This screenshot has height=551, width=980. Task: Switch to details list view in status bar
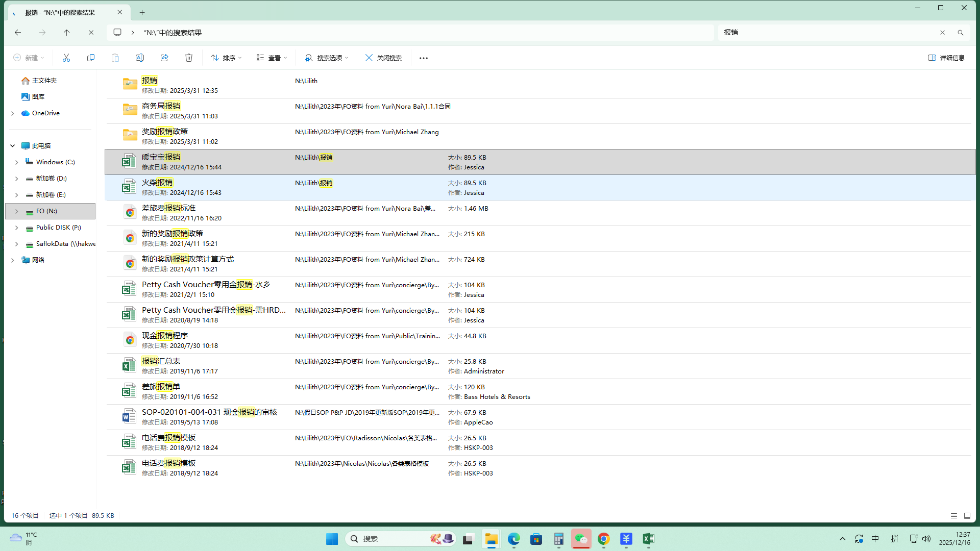tap(954, 516)
